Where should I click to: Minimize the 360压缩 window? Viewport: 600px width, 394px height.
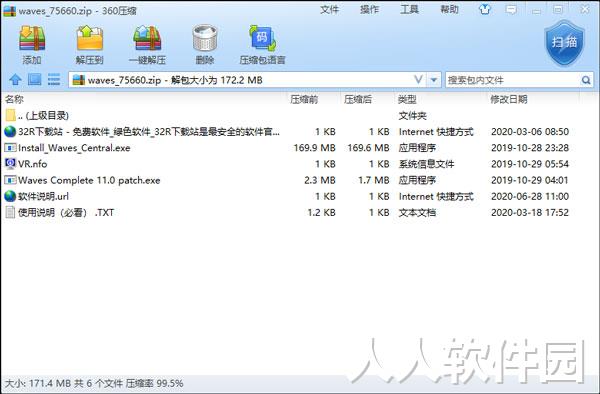click(x=536, y=10)
